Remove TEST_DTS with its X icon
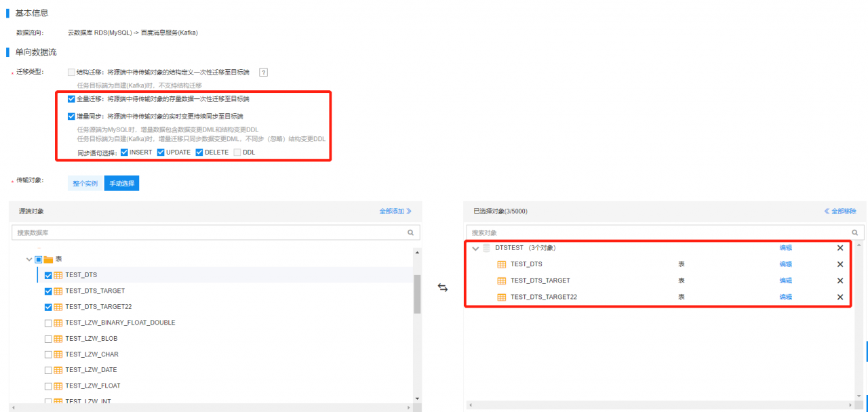This screenshot has height=412, width=868. pyautogui.click(x=840, y=264)
